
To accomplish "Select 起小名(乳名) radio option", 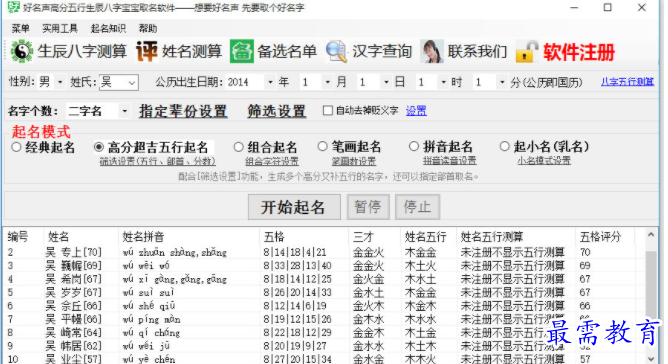I will [x=504, y=147].
